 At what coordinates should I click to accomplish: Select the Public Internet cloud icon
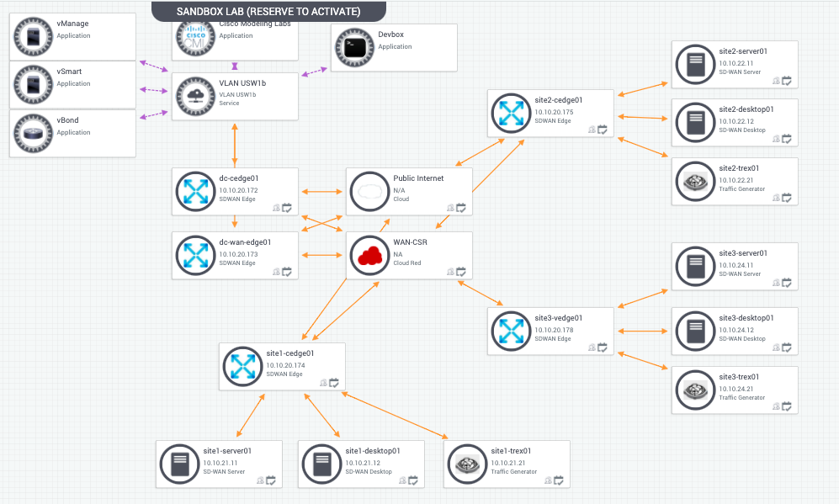click(x=369, y=191)
